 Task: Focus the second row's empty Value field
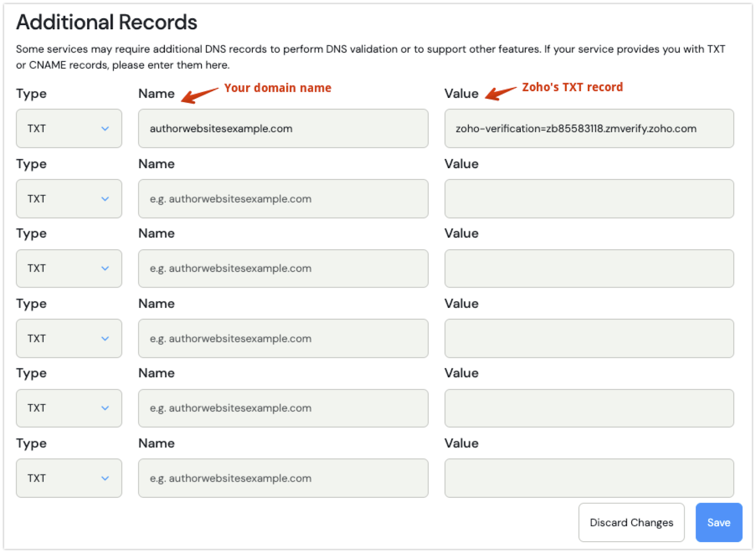(589, 199)
